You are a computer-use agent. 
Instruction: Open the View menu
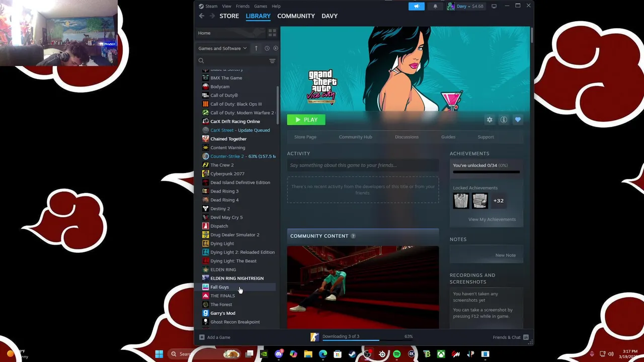coord(227,6)
